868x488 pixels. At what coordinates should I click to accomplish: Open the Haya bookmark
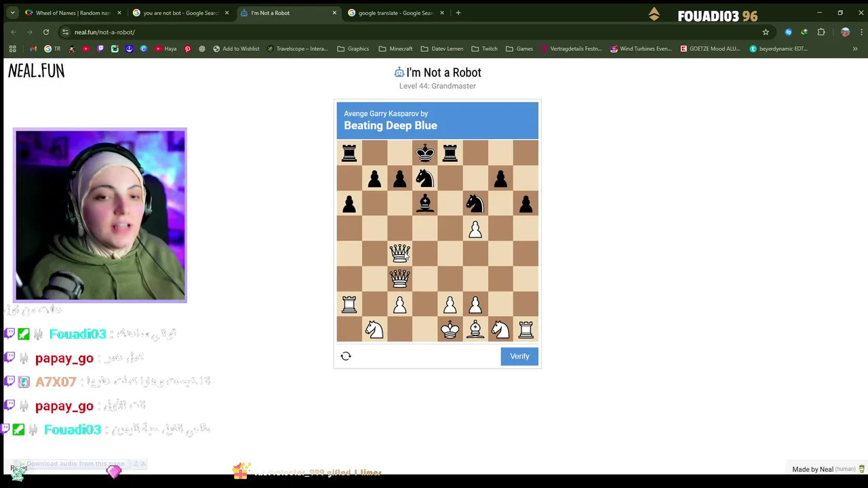point(165,49)
